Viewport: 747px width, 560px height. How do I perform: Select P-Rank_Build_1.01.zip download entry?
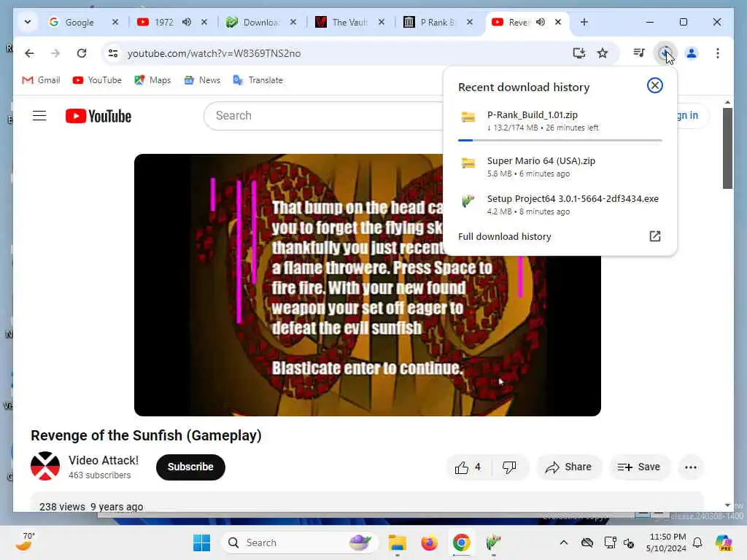point(560,121)
